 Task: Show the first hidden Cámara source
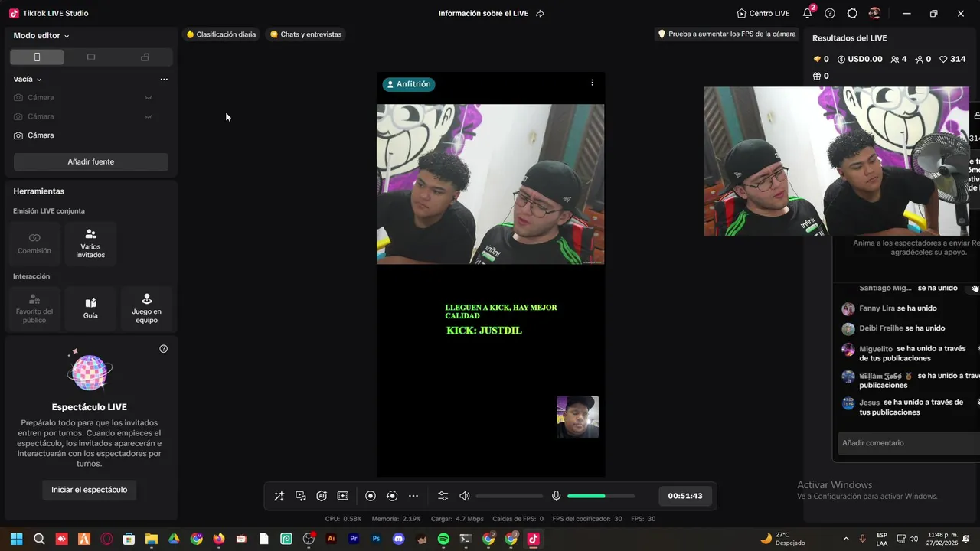[x=149, y=97]
